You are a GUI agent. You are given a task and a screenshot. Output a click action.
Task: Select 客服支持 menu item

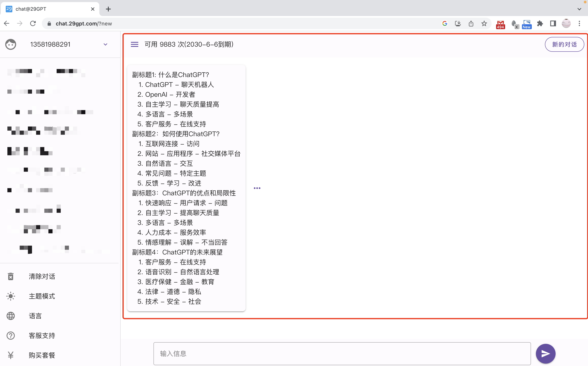tap(42, 336)
